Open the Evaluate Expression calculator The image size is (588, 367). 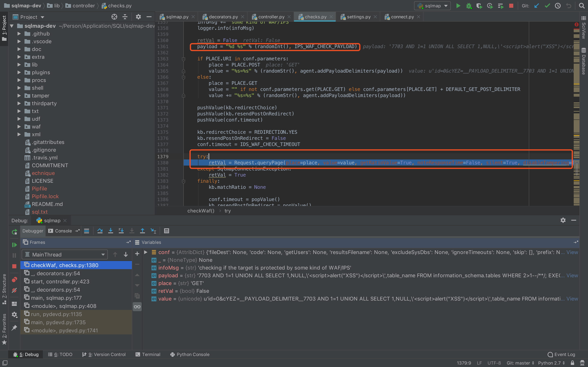click(166, 231)
